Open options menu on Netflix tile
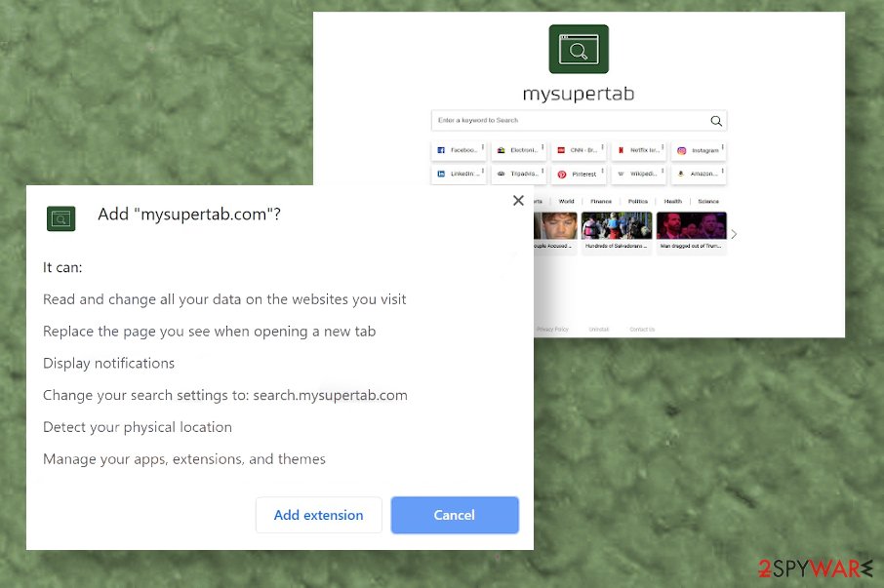The width and height of the screenshot is (884, 588). tap(663, 147)
